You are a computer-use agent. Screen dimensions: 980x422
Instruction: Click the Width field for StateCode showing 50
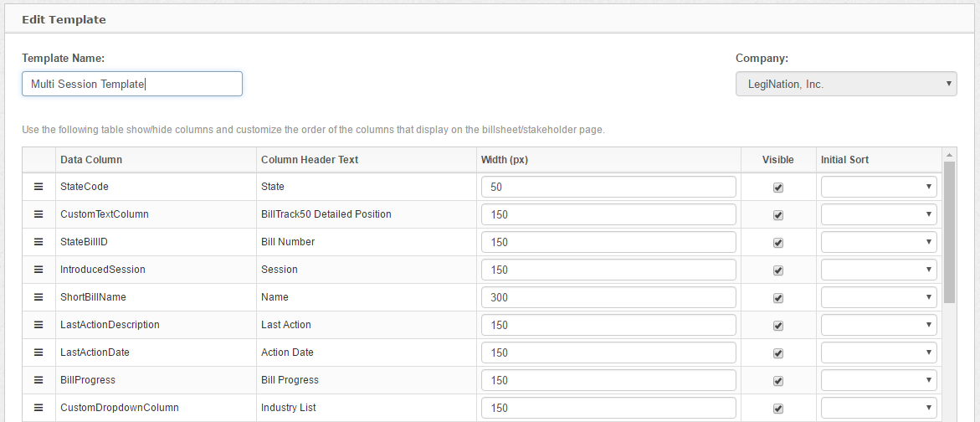[608, 187]
